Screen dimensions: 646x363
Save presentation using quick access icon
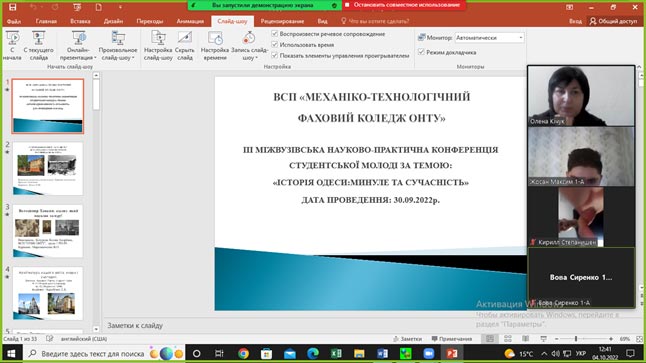[x=12, y=7]
